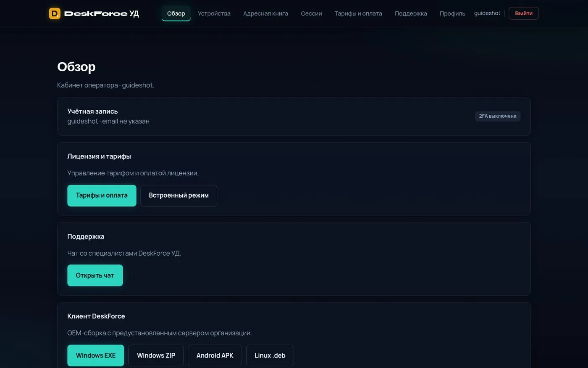Click text Чат со специалистами DeskForce УД.
This screenshot has height=368, width=588.
click(x=124, y=253)
